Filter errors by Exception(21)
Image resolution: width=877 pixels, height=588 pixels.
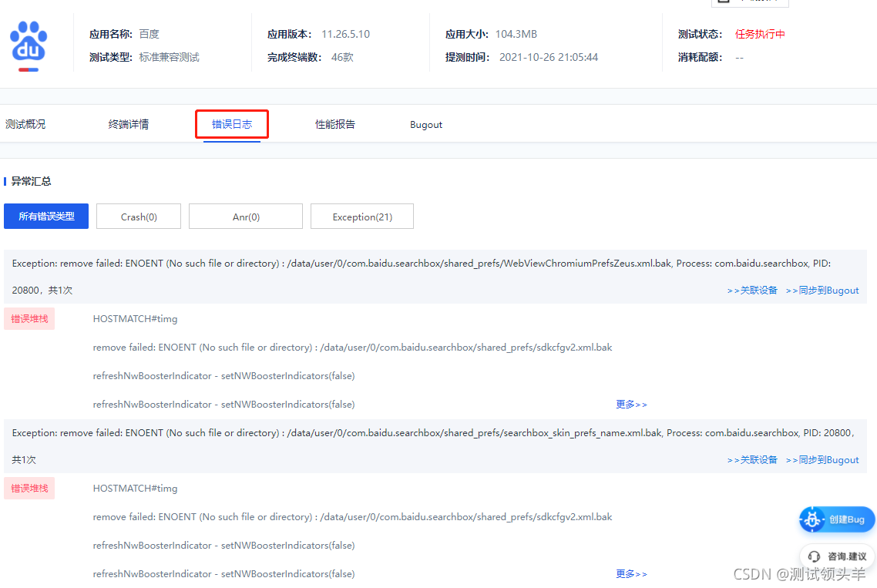[362, 216]
